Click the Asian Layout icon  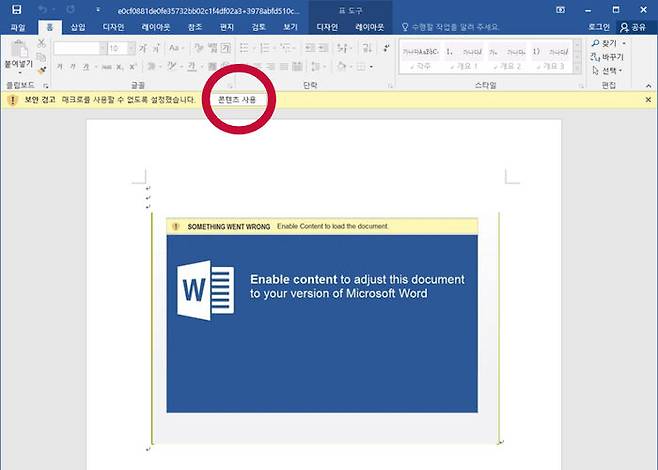(x=342, y=48)
